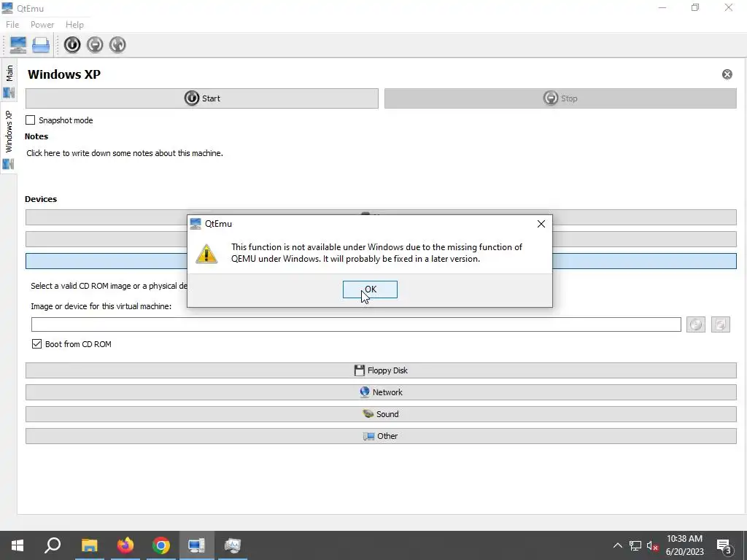
Task: Toggle the Snapshot mode checkbox
Action: (x=30, y=120)
